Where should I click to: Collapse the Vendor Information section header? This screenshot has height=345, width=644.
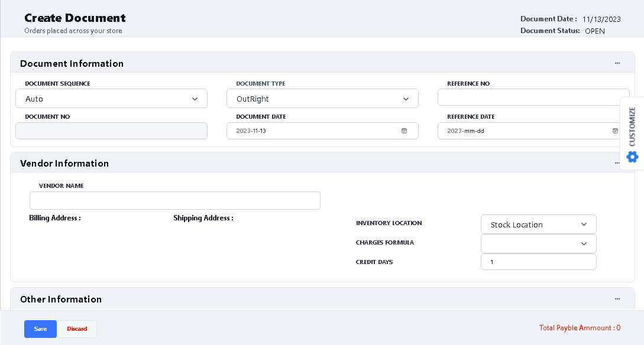64,163
